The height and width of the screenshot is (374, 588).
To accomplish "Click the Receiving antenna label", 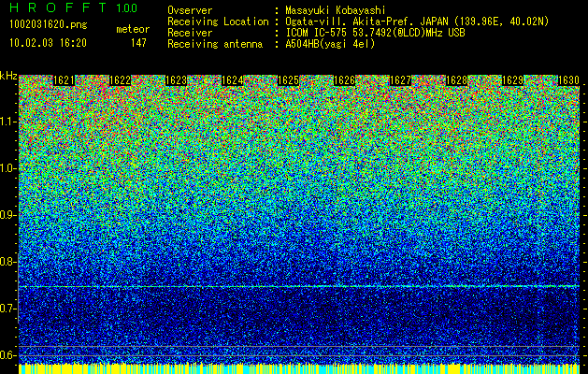I will [x=215, y=44].
